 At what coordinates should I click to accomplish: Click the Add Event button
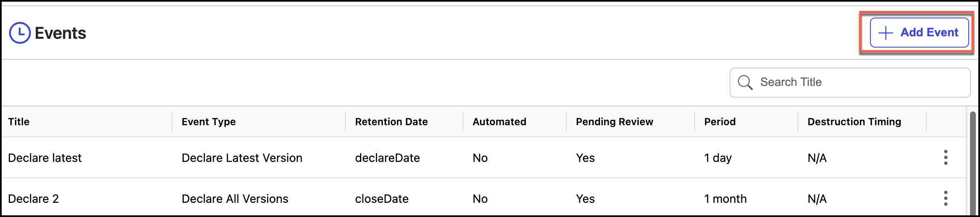tap(919, 33)
